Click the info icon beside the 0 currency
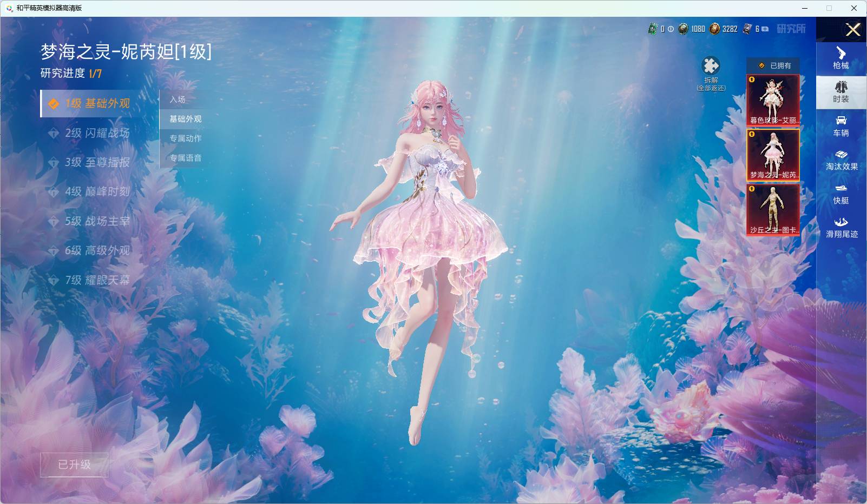 (x=671, y=29)
